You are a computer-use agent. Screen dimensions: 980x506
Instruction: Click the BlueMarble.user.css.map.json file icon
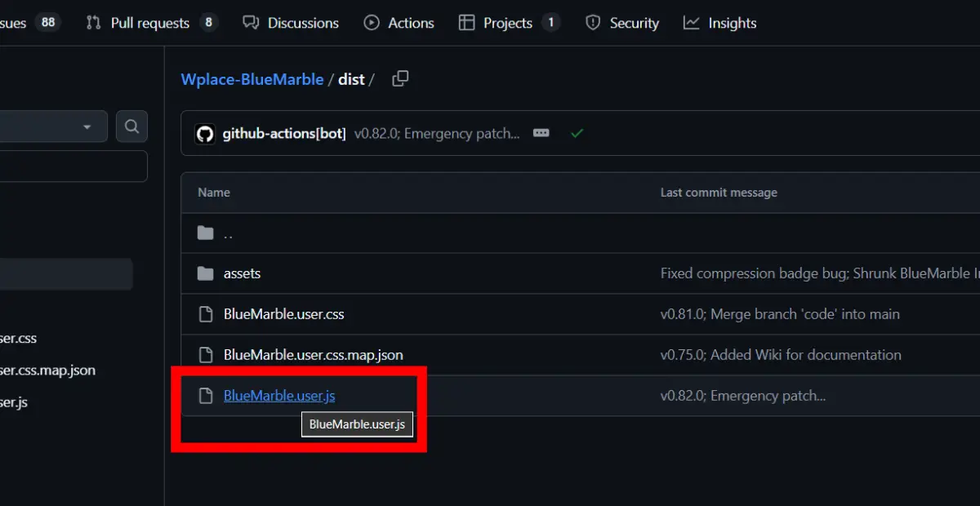[x=206, y=355]
